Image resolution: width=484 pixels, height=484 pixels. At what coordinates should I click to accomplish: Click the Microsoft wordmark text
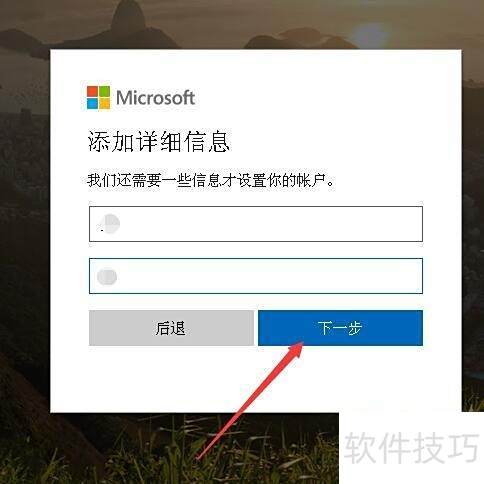tap(155, 98)
